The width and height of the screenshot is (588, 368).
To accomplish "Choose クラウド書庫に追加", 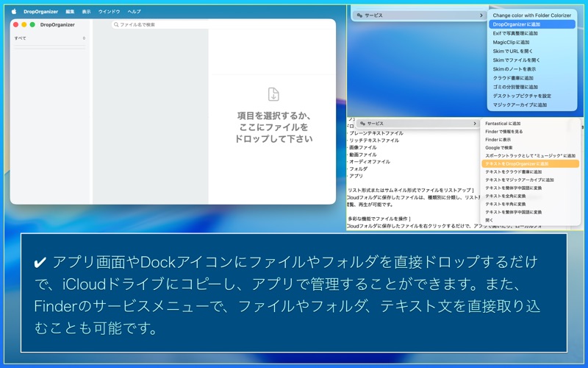I will click(x=531, y=78).
